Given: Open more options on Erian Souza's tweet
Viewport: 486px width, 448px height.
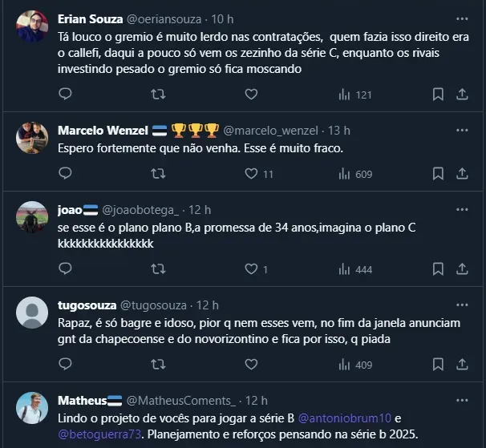Looking at the screenshot, I should click(462, 18).
